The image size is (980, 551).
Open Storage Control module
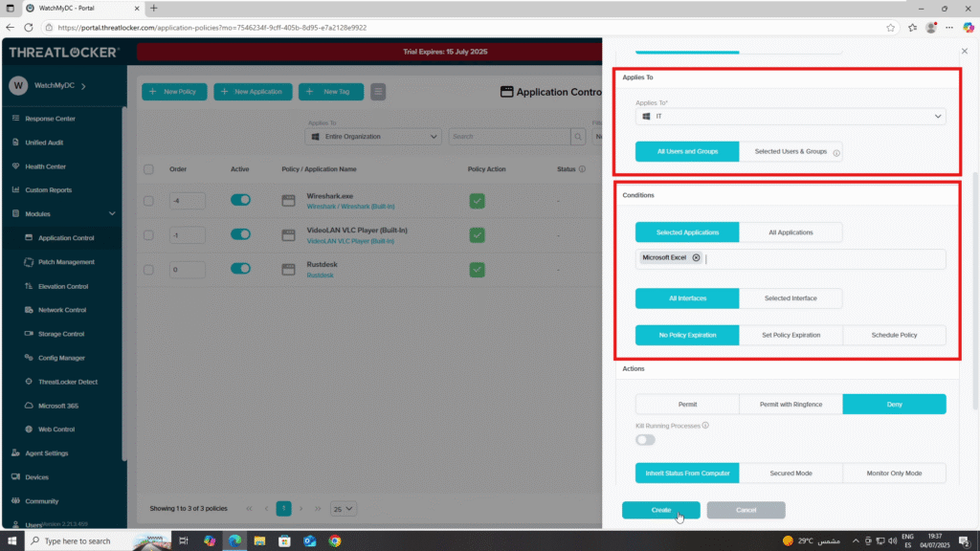(x=60, y=334)
